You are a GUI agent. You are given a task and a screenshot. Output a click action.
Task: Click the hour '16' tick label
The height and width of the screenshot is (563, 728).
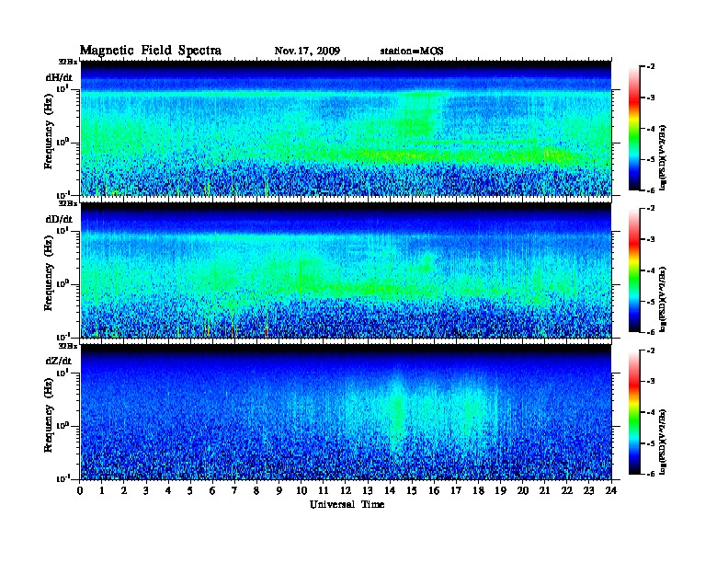click(434, 490)
